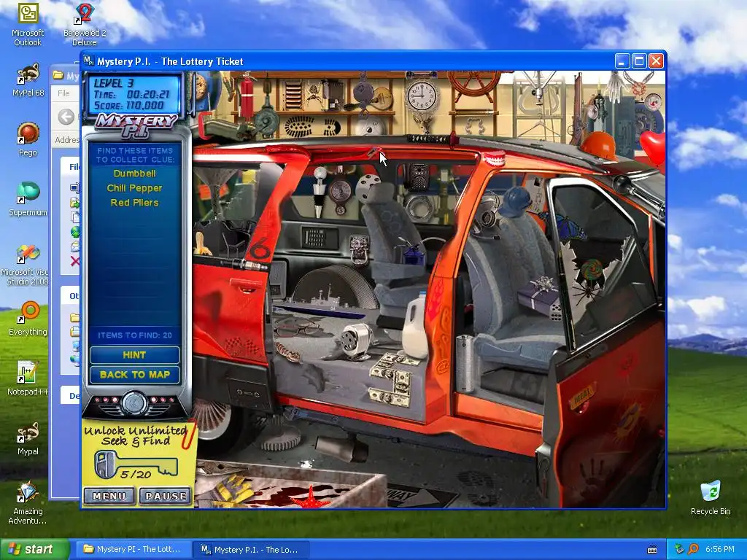Click the silver battery by rear seat
Viewport: 747px width, 560px height.
[465, 363]
